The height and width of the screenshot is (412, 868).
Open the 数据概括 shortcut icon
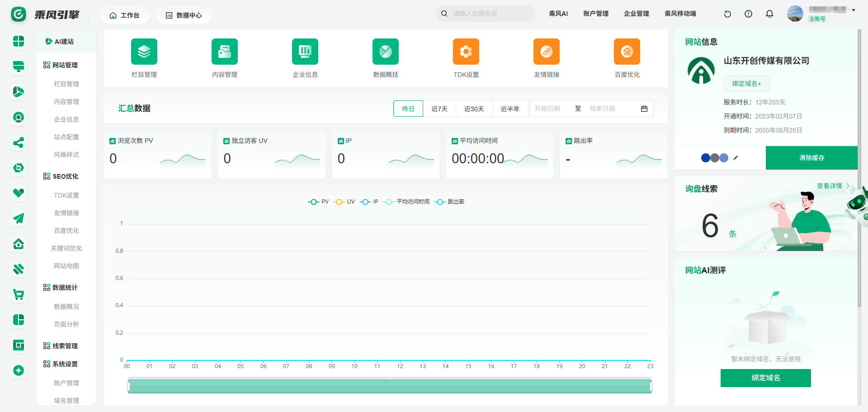(x=385, y=52)
